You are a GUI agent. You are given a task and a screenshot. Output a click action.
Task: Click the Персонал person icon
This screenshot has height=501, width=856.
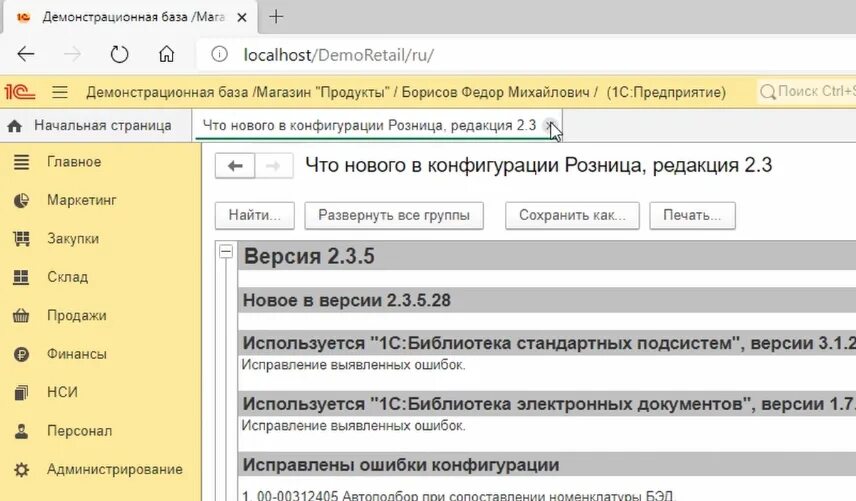coord(21,431)
